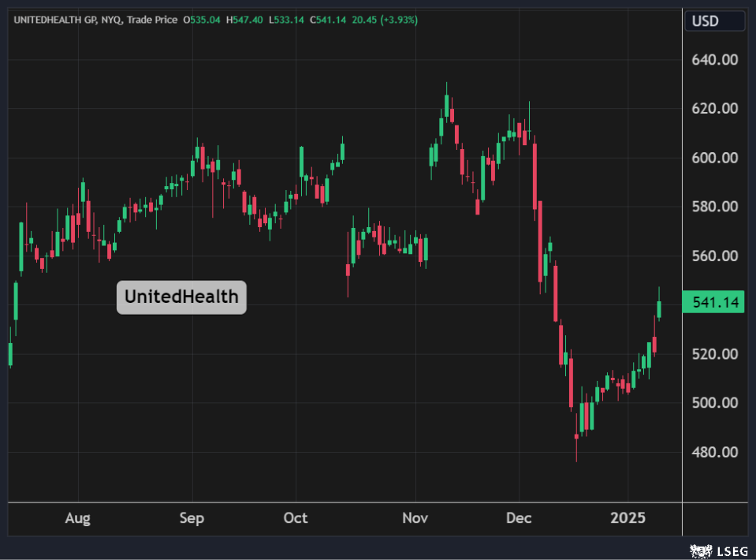Open the USD currency selector

click(714, 21)
